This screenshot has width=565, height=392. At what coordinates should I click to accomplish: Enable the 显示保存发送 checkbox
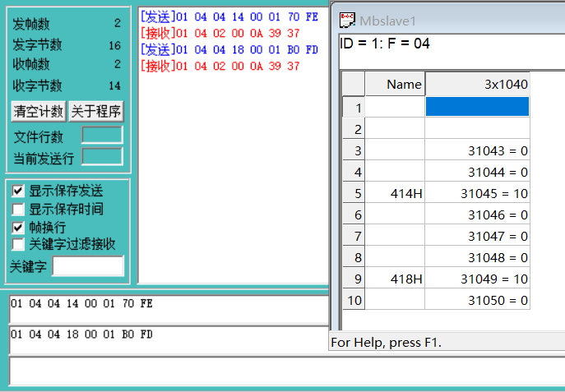[x=18, y=191]
